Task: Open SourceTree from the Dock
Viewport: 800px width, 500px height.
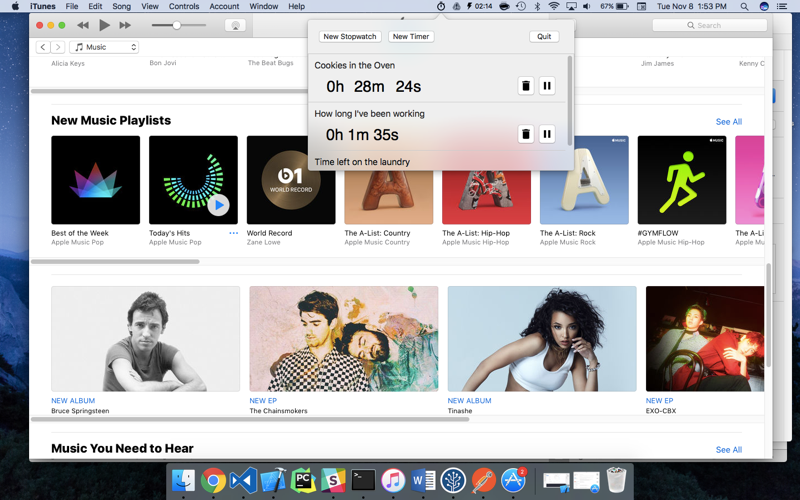Action: (x=453, y=480)
